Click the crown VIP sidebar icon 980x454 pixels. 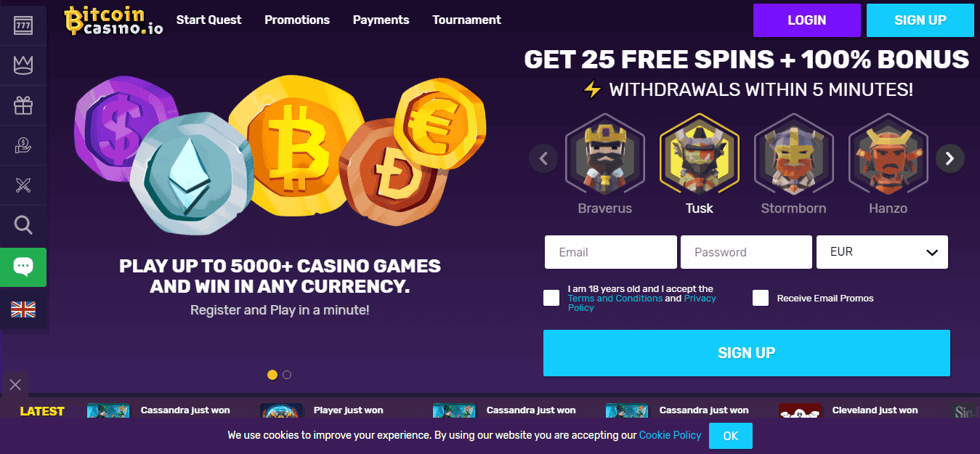(x=23, y=66)
